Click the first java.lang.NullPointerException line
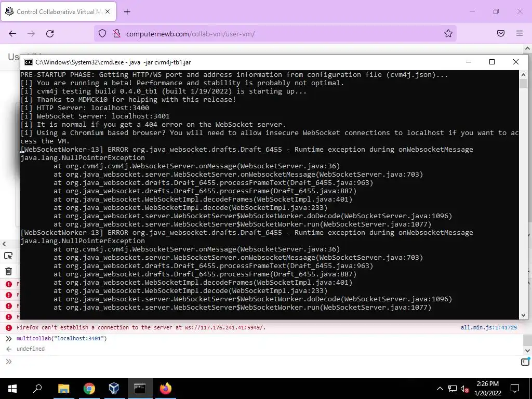 (83, 158)
